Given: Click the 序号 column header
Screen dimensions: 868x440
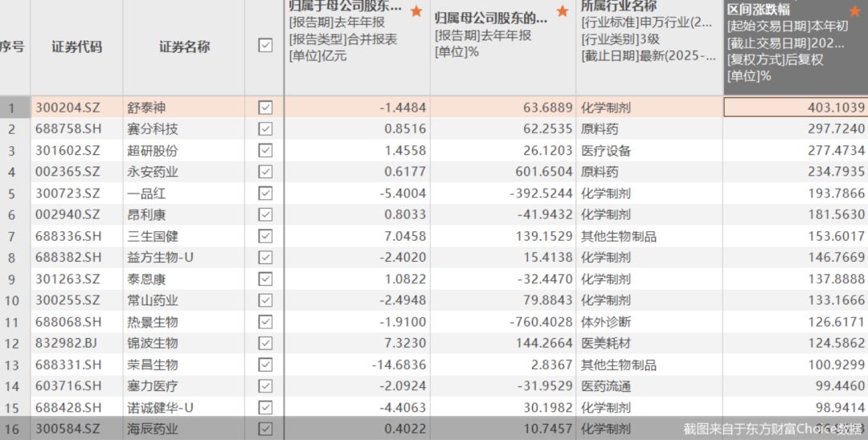Looking at the screenshot, I should point(12,47).
